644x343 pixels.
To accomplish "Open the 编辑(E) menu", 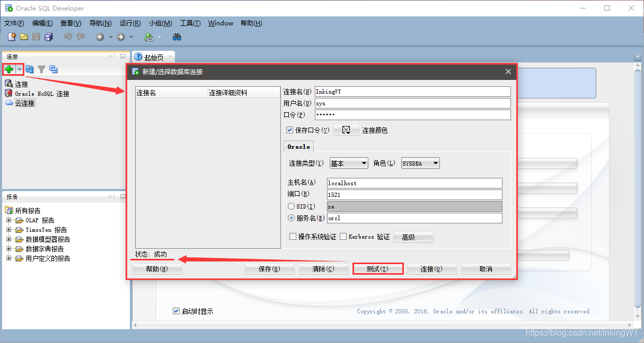I will (42, 23).
